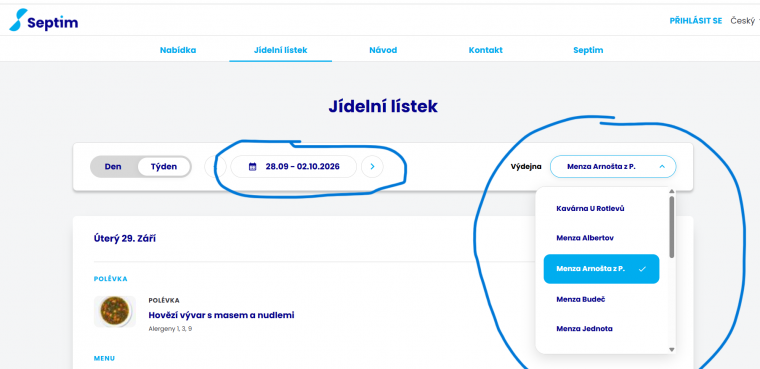
Task: Open the Kontakt tab
Action: 486,50
